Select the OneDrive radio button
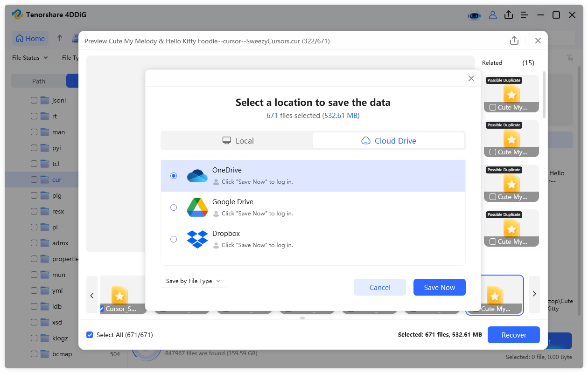The image size is (588, 373). [x=174, y=176]
